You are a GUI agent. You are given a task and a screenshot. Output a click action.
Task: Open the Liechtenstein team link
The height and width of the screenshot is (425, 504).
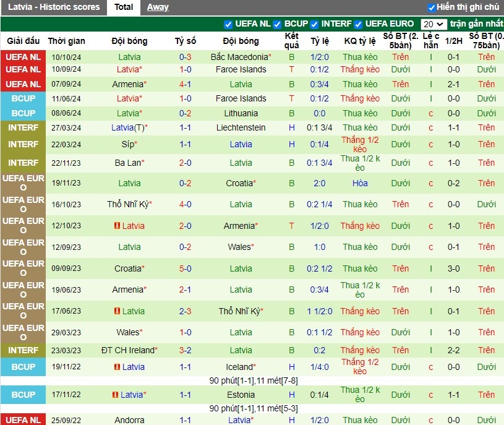(x=241, y=127)
